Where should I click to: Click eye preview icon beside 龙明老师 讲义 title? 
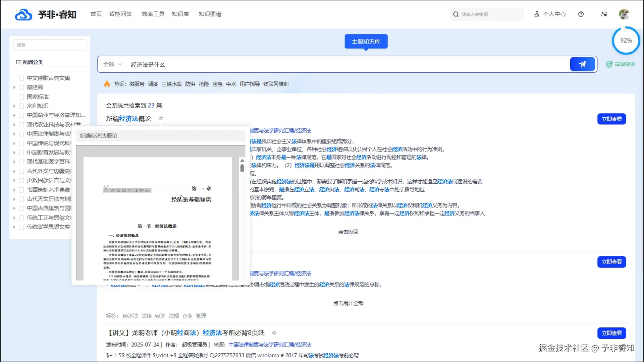click(274, 333)
